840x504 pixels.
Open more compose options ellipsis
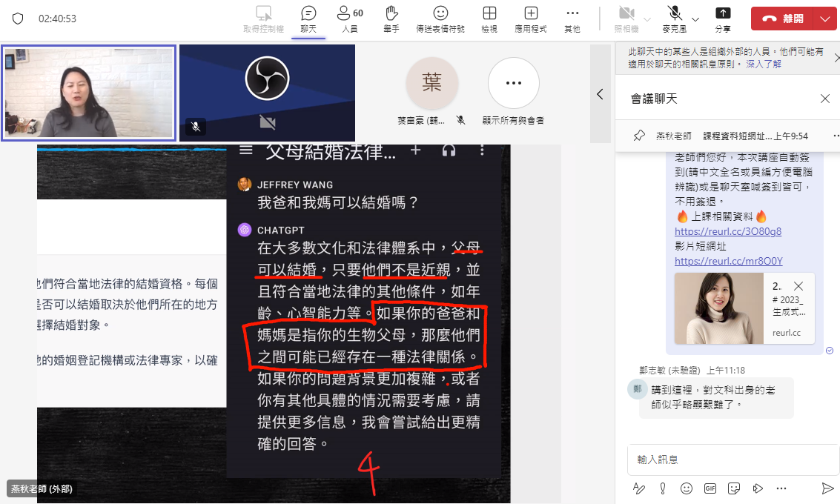[781, 488]
